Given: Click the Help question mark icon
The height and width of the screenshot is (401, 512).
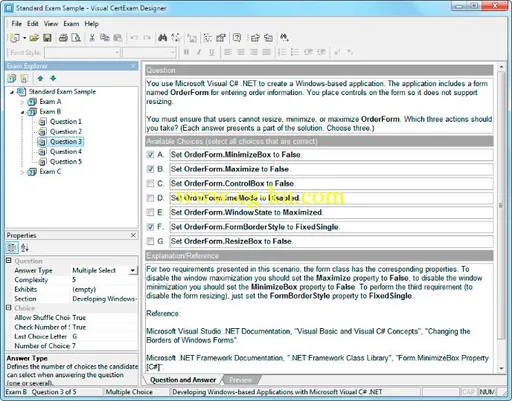Looking at the screenshot, I should [237, 38].
